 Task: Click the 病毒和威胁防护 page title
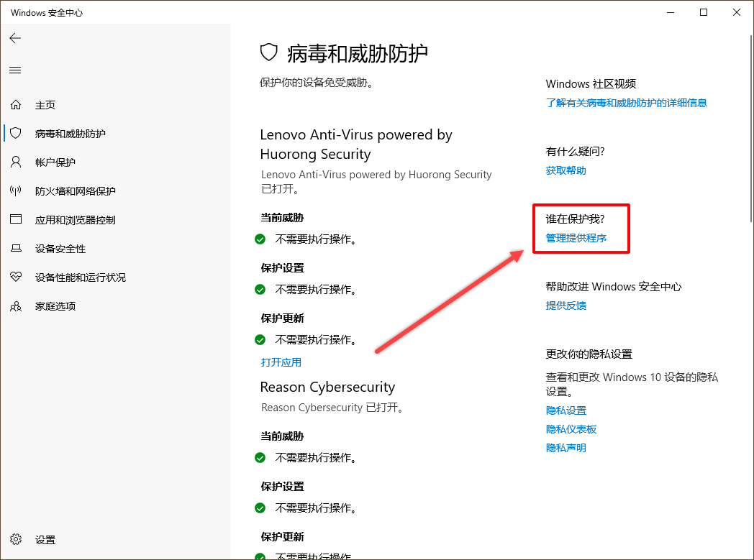[x=358, y=53]
